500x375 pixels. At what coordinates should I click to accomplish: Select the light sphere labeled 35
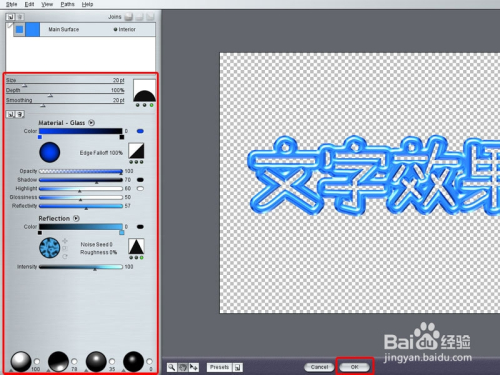click(96, 361)
